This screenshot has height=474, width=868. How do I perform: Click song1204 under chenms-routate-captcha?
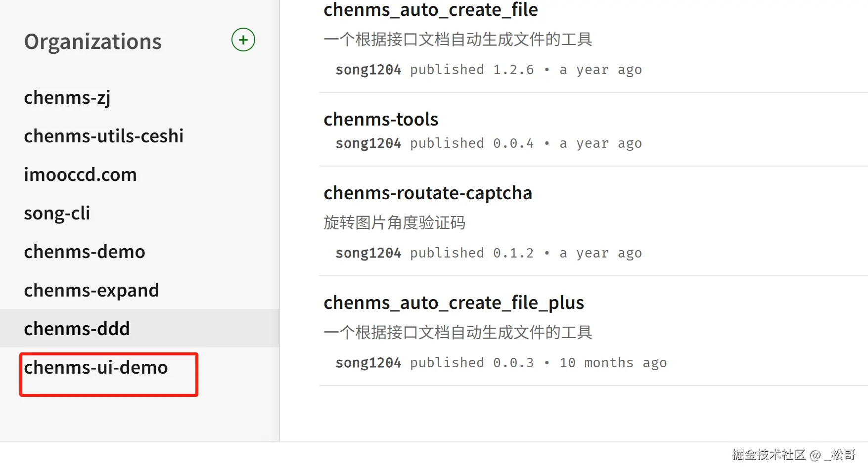pos(368,254)
